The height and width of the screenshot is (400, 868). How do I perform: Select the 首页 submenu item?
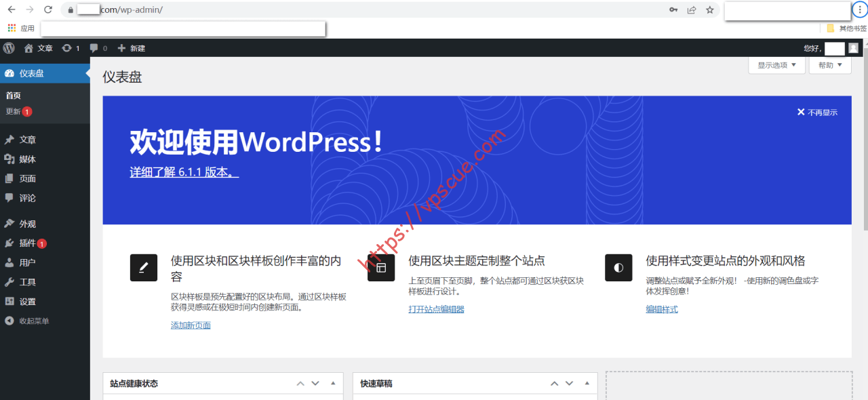pyautogui.click(x=14, y=96)
